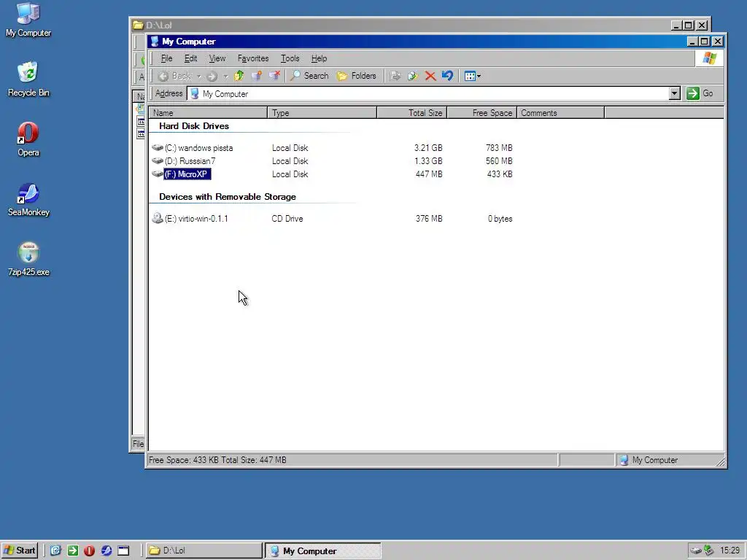Select the (C:) wandows pissta drive
Image resolution: width=747 pixels, height=560 pixels.
coord(198,148)
